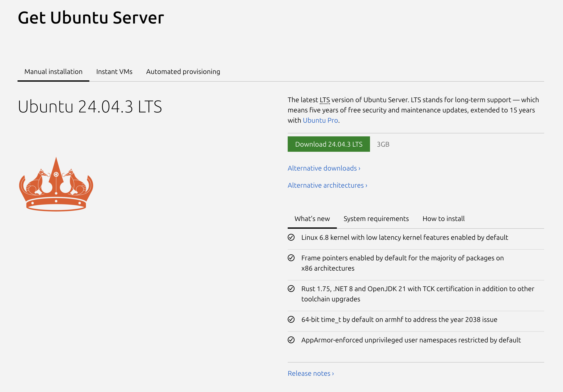Image resolution: width=563 pixels, height=392 pixels.
Task: Open the How to install tab
Action: [x=443, y=219]
